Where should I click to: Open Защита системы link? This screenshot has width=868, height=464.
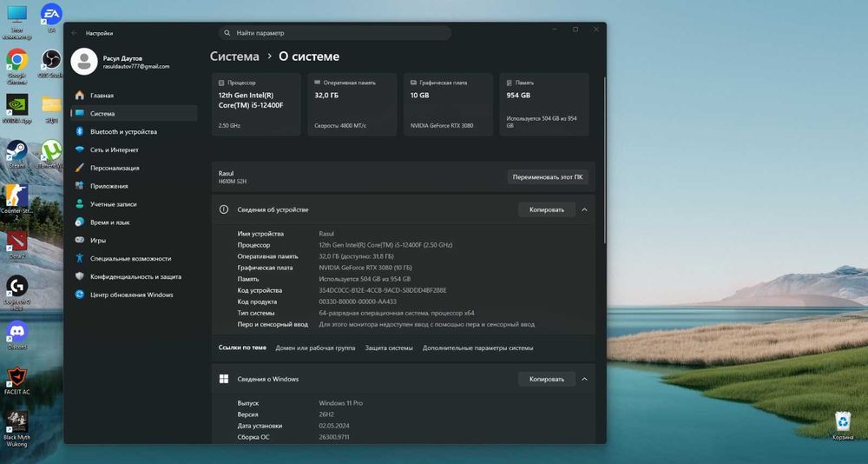(389, 348)
